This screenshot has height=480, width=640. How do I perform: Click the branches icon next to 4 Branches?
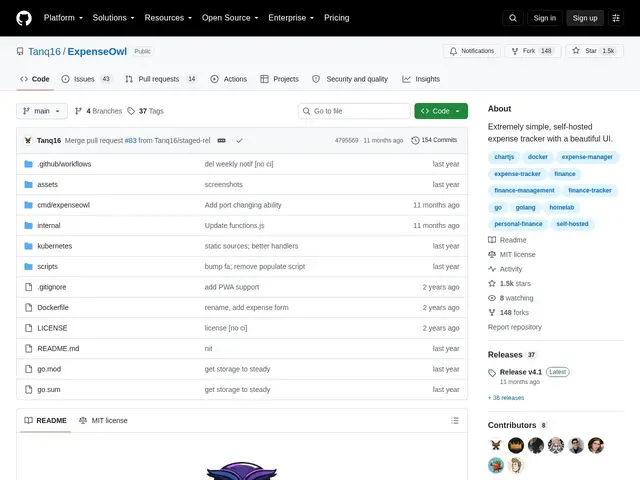point(78,111)
